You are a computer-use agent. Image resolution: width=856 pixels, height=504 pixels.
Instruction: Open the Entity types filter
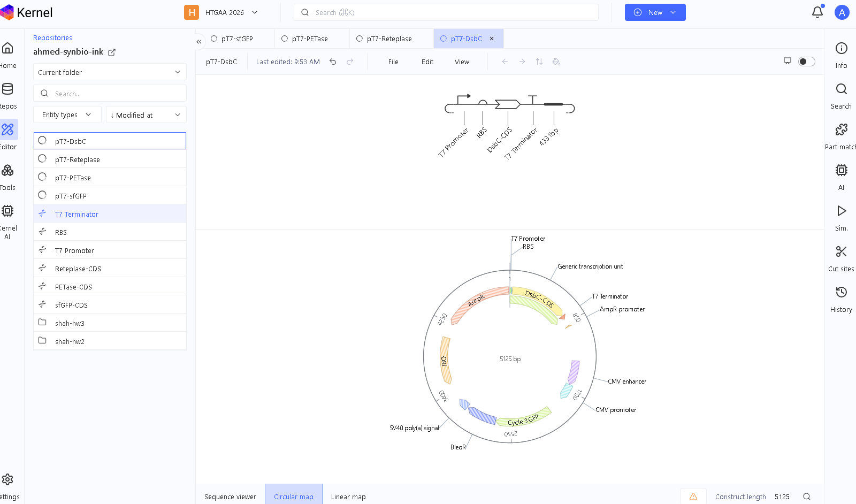(67, 115)
